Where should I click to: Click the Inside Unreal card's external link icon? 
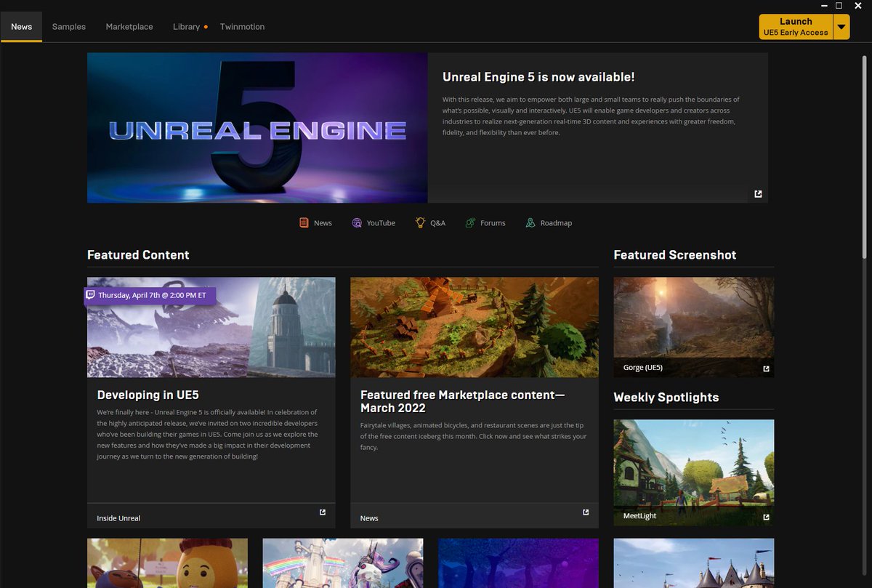pyautogui.click(x=322, y=512)
